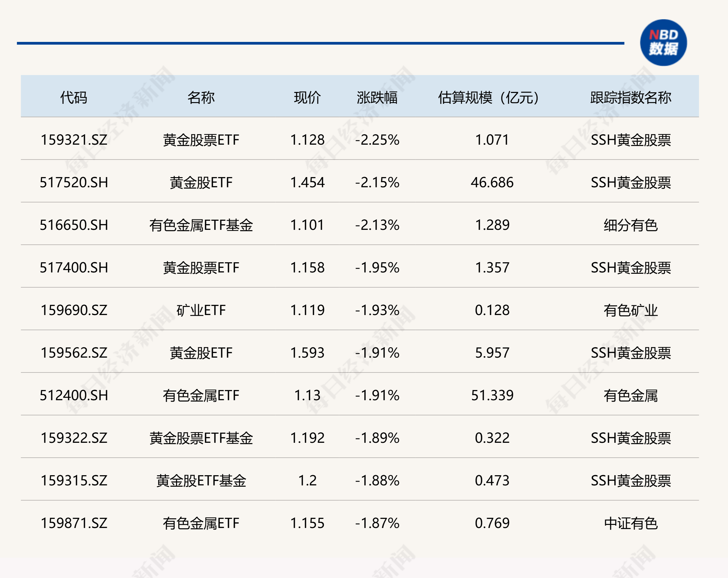Click price 1.155
The width and height of the screenshot is (728, 578).
[307, 523]
